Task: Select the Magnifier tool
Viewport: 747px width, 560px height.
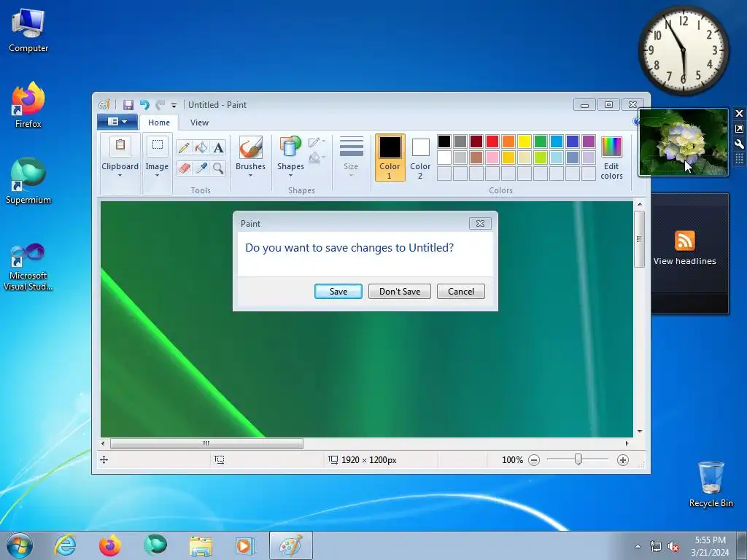Action: [x=218, y=168]
